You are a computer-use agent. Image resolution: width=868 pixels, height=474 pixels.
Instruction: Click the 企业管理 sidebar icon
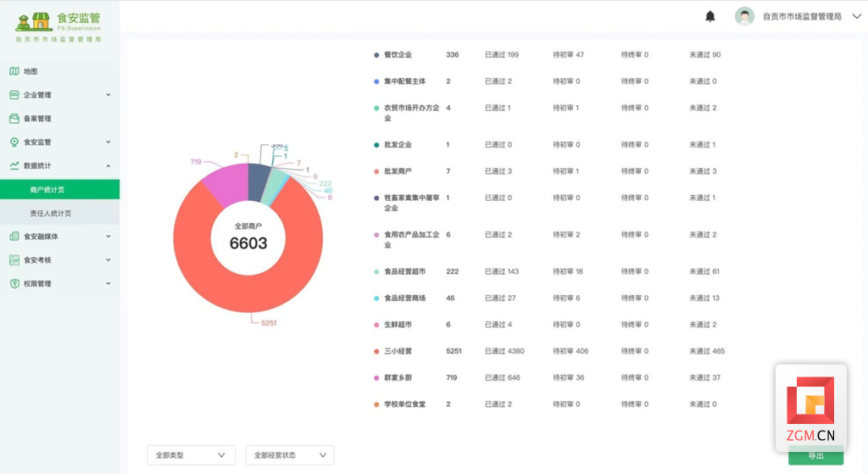tap(14, 95)
